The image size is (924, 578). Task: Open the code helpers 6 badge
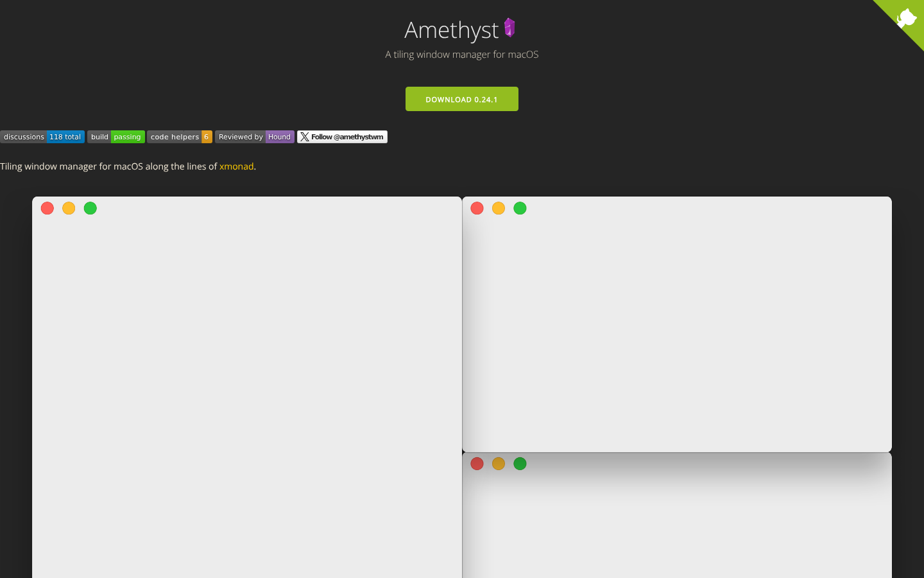tap(180, 137)
